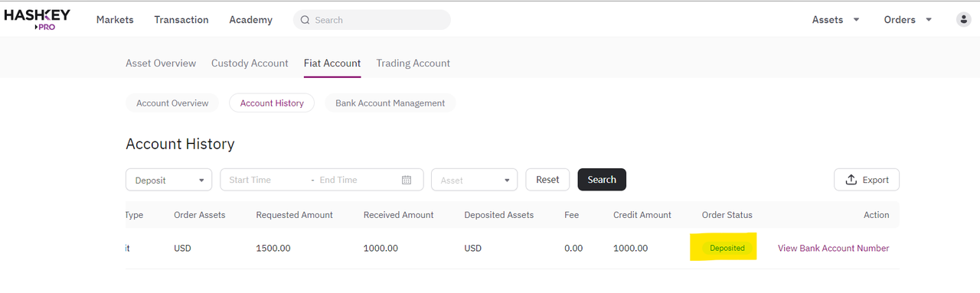The height and width of the screenshot is (293, 980).
Task: Click the Export upload icon
Action: (851, 180)
